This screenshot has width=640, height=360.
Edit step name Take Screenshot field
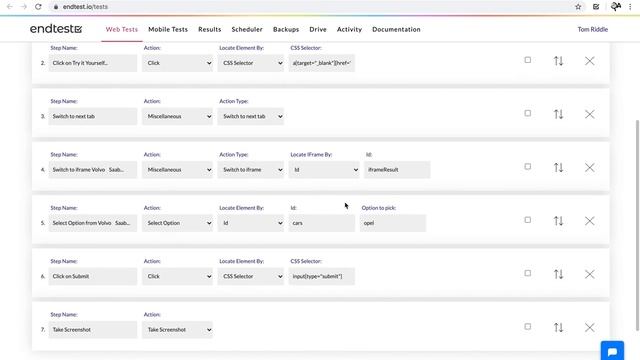click(93, 329)
